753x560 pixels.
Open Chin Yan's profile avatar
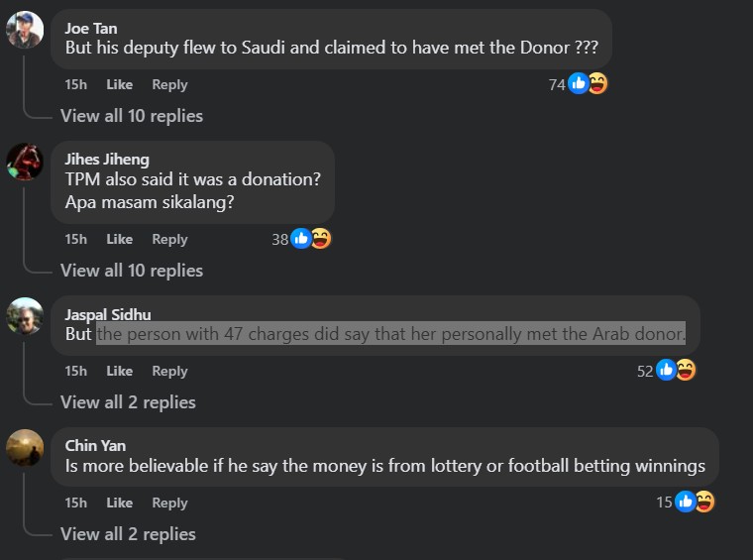[x=25, y=448]
